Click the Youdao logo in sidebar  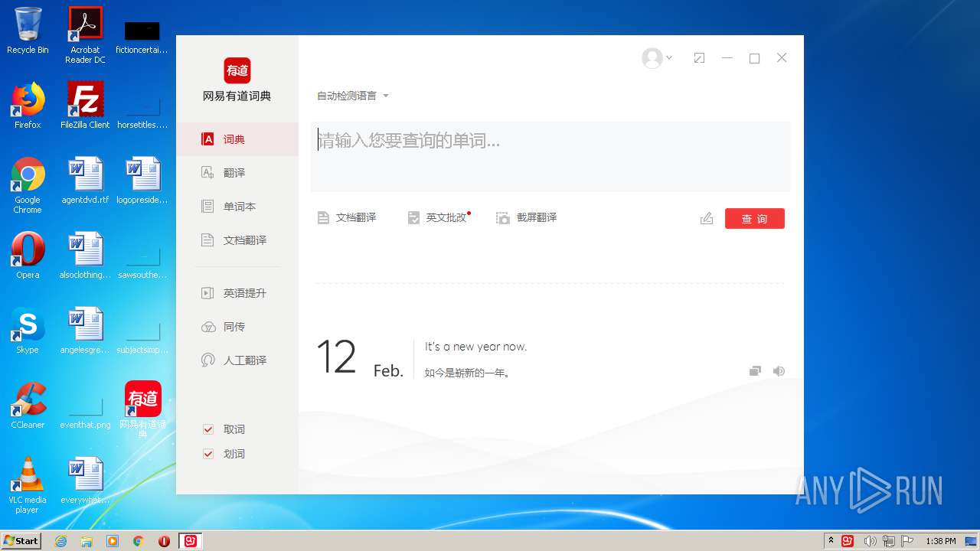[x=237, y=70]
